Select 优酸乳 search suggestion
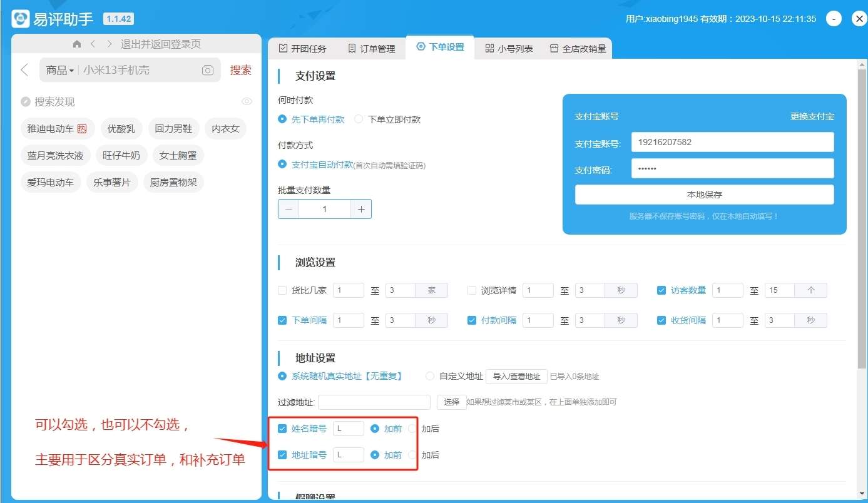The height and width of the screenshot is (503, 868). pyautogui.click(x=121, y=128)
